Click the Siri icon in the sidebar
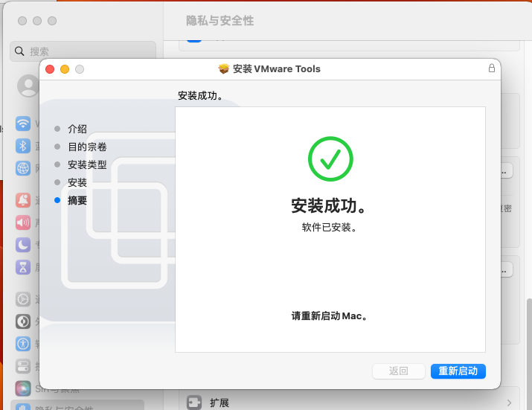Image resolution: width=532 pixels, height=410 pixels. tap(23, 388)
